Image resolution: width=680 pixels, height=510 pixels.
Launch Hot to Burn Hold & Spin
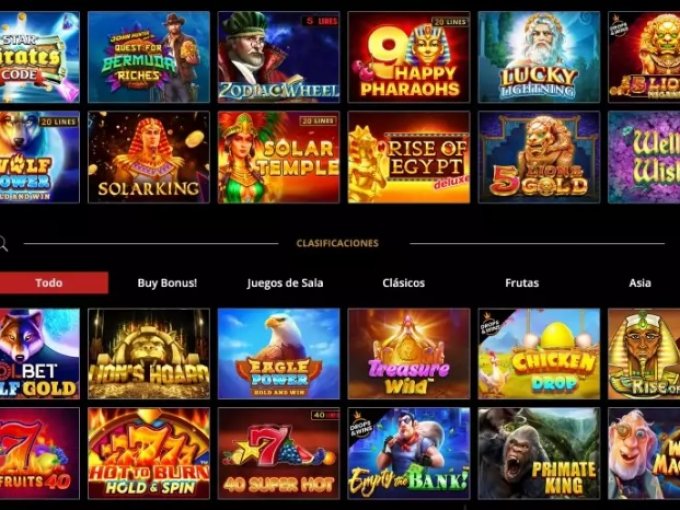pos(149,453)
